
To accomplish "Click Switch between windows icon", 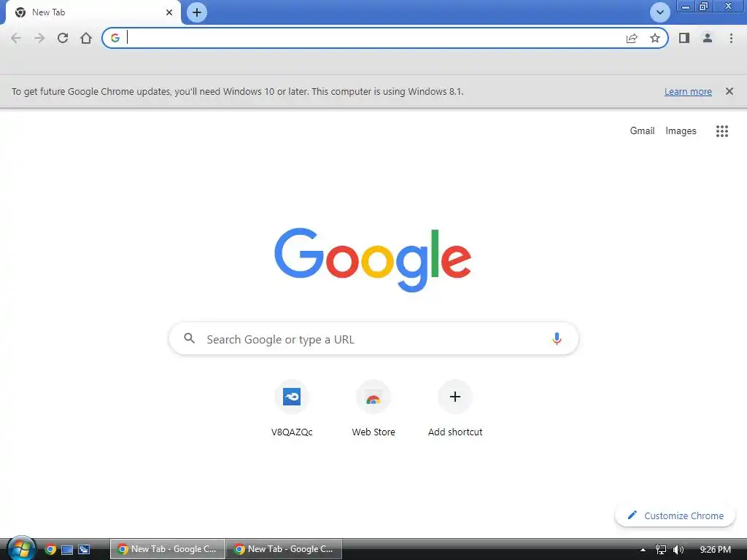I will click(x=84, y=550).
